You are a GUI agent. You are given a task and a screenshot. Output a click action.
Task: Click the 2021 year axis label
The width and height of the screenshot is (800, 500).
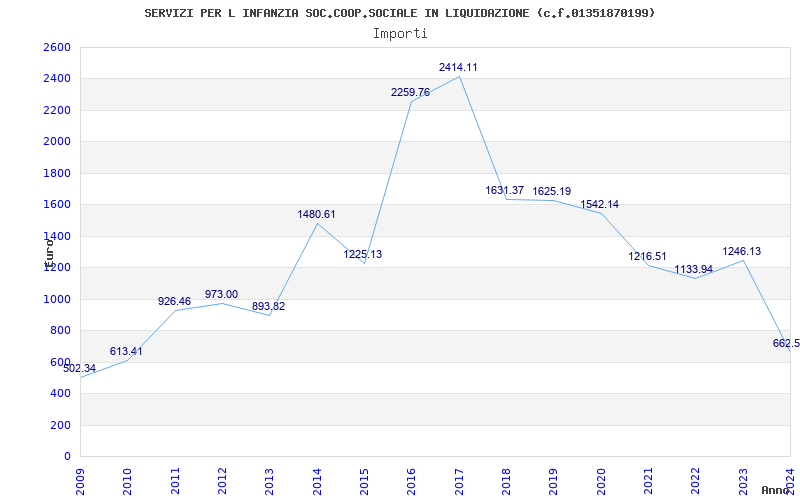[x=648, y=481]
